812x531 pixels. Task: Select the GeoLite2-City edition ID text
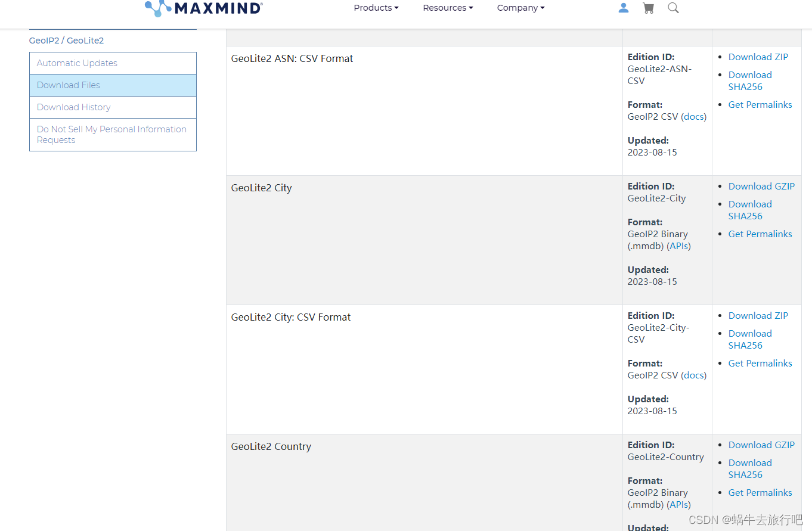pos(657,198)
